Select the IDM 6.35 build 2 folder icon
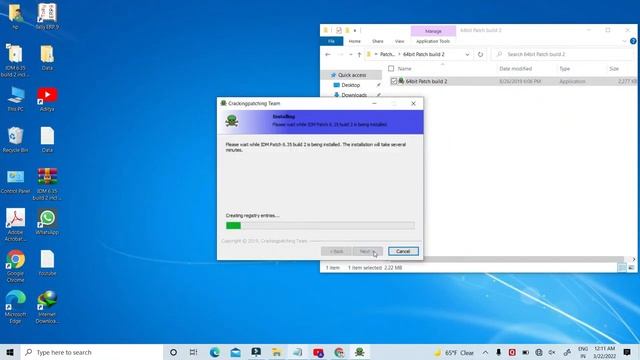This screenshot has width=640, height=360. point(16,60)
